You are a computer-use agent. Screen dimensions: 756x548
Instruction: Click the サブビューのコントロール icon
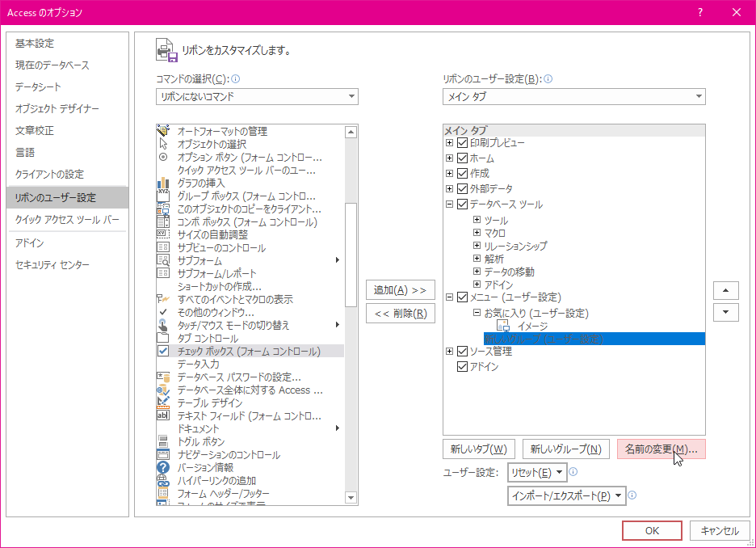click(x=163, y=247)
